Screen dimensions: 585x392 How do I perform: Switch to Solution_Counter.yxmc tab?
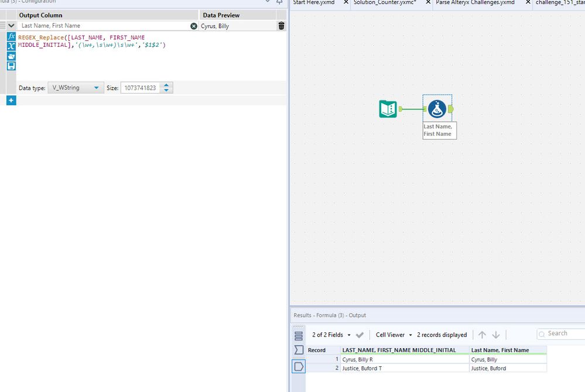click(x=385, y=2)
